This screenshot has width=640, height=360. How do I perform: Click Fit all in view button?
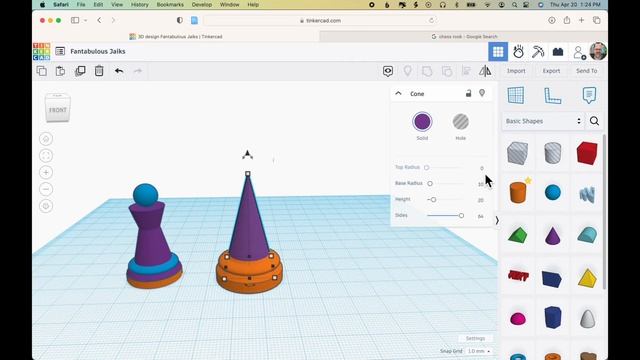click(x=46, y=156)
